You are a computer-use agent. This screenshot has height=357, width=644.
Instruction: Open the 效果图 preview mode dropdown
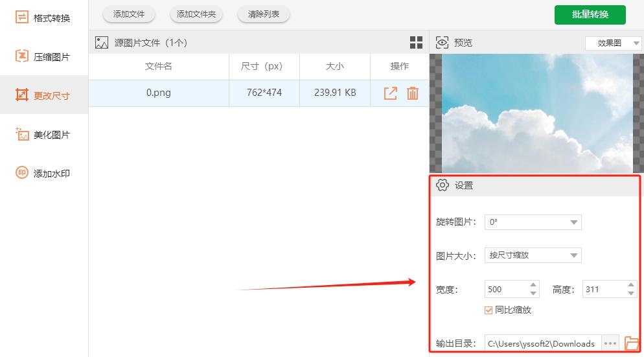[614, 43]
